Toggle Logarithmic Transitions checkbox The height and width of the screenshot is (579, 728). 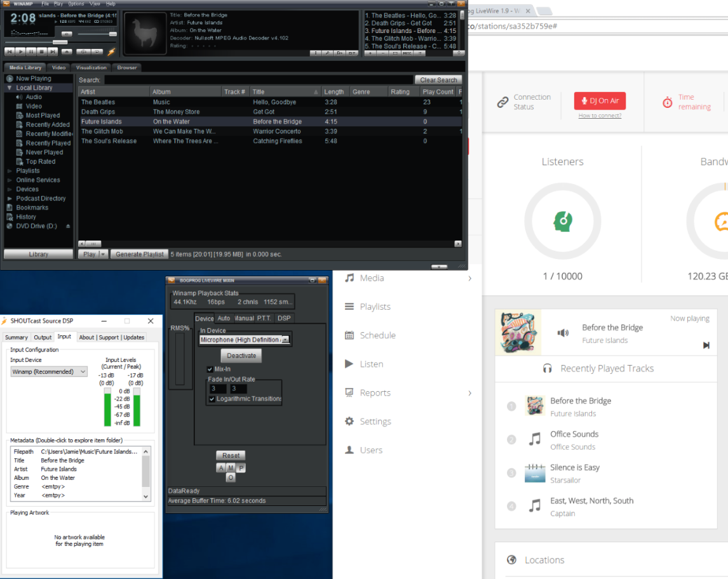click(x=212, y=399)
